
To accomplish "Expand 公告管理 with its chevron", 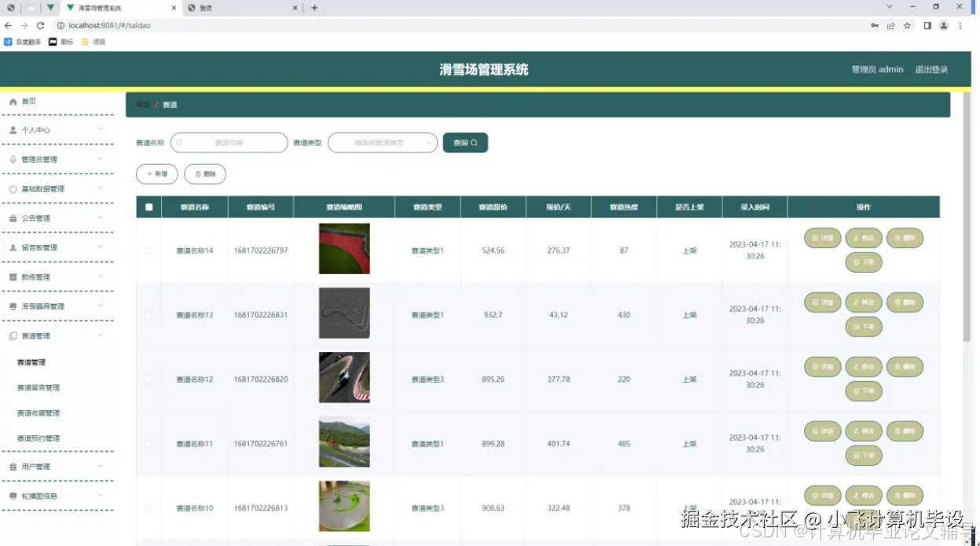I will click(101, 218).
